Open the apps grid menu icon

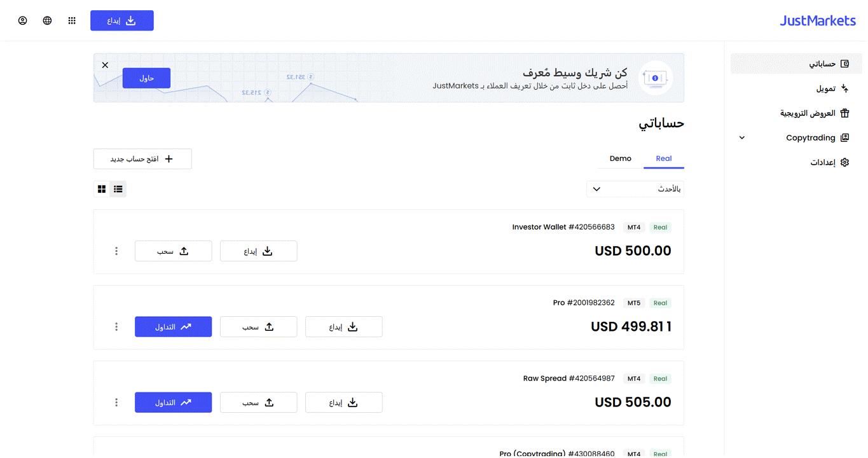click(x=72, y=20)
